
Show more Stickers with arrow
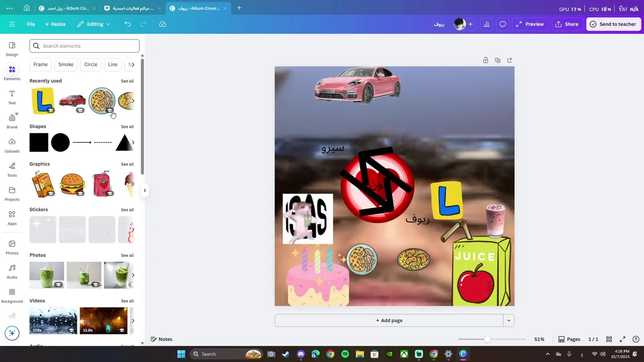click(x=133, y=230)
